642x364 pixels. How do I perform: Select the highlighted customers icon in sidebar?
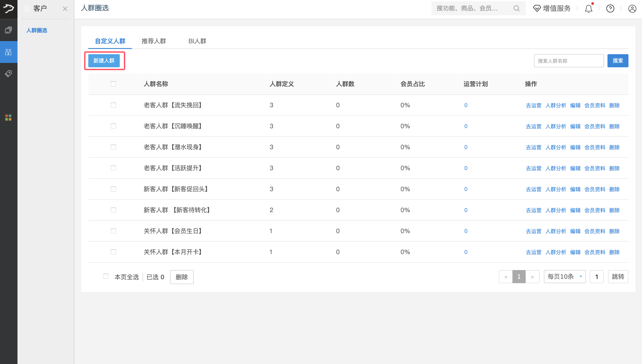[x=8, y=52]
